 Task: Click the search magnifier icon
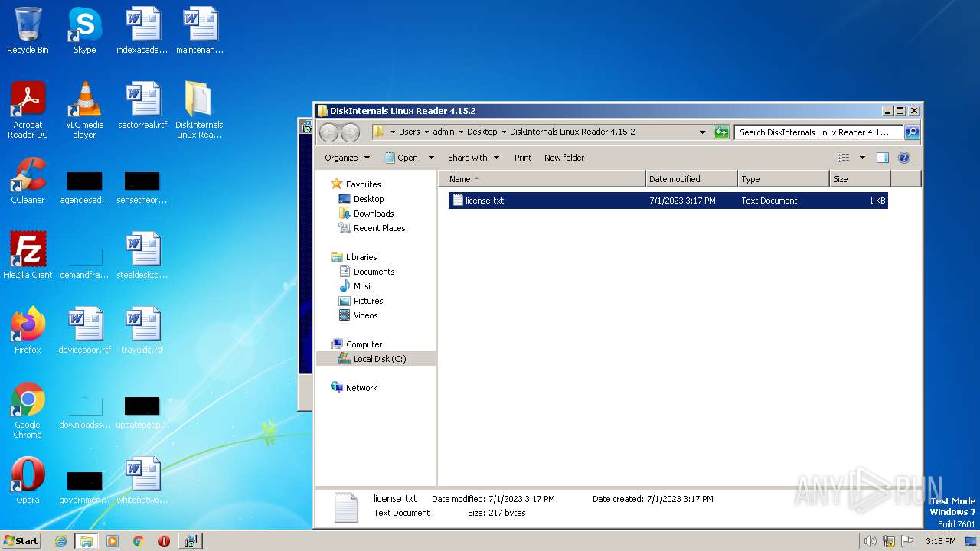(x=912, y=132)
